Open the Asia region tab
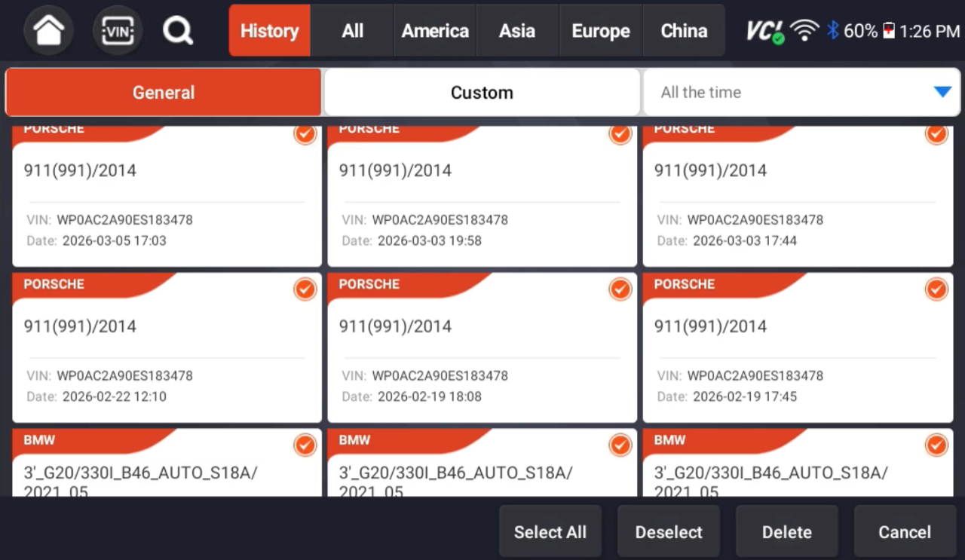Screen dimensions: 965x560 click(x=517, y=31)
